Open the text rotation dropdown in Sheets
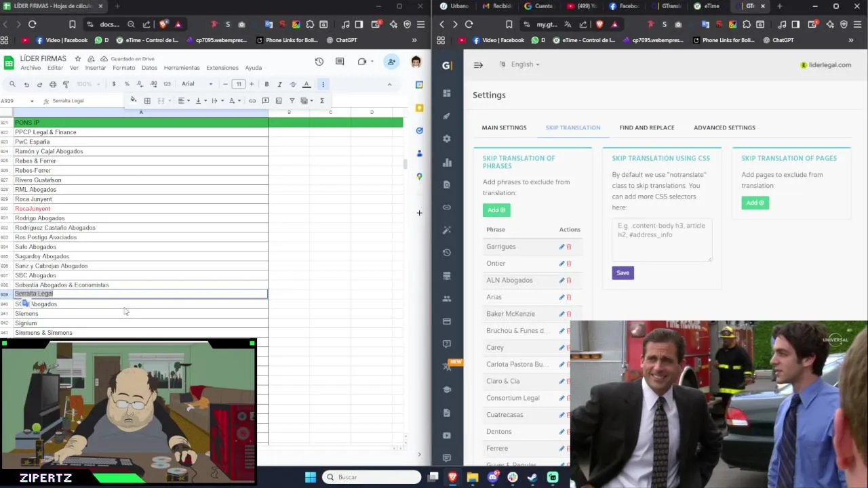Viewport: 868px width, 488px height. point(234,101)
